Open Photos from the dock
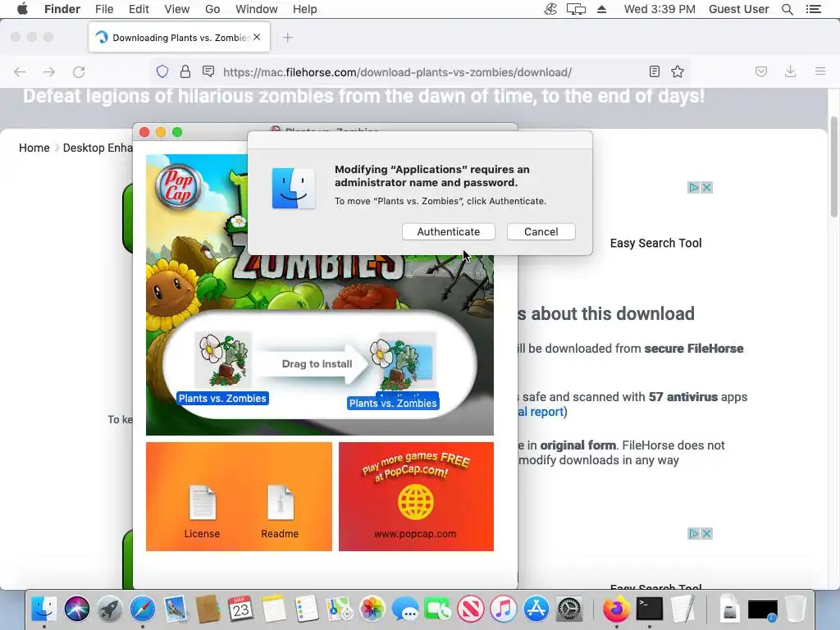 coord(372,609)
